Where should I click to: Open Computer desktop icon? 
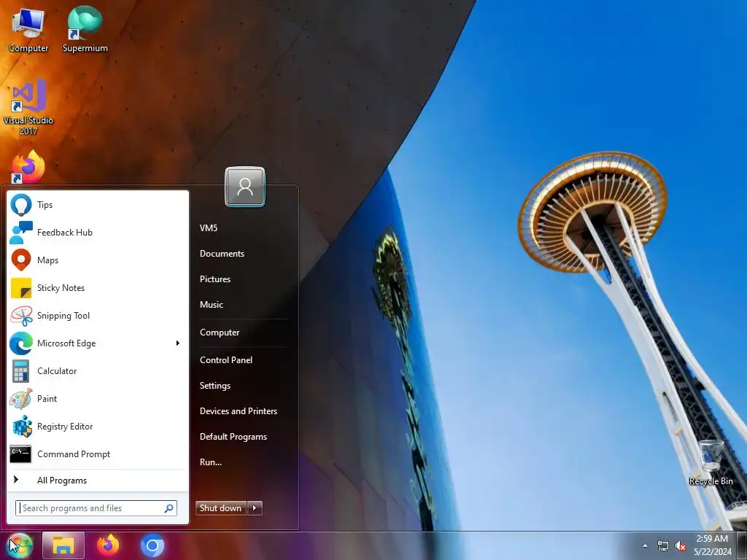pyautogui.click(x=28, y=29)
